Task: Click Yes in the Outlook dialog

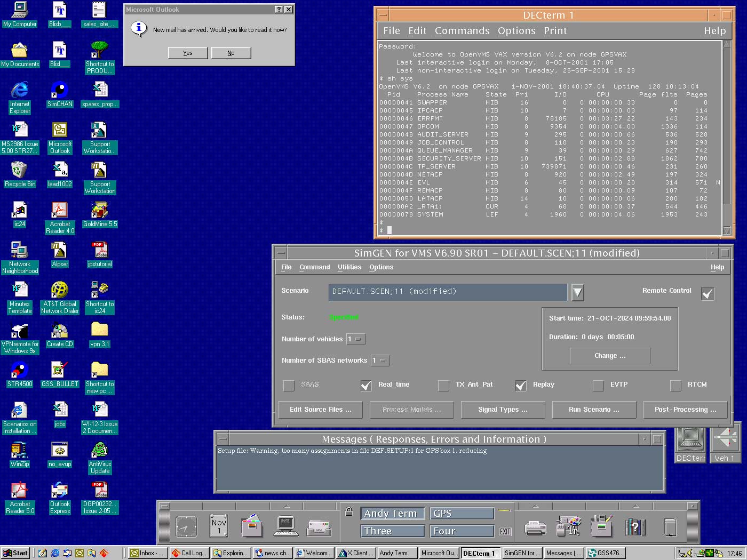Action: click(x=187, y=53)
